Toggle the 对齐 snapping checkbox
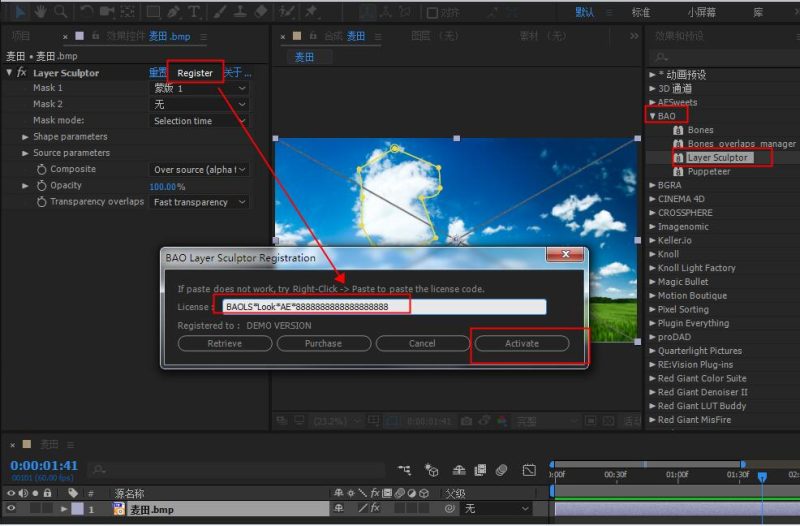This screenshot has width=800, height=526. 432,13
